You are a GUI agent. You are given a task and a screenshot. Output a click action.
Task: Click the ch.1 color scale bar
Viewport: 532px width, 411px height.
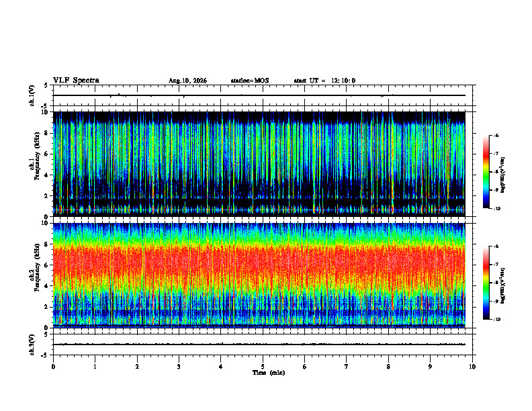(x=486, y=172)
